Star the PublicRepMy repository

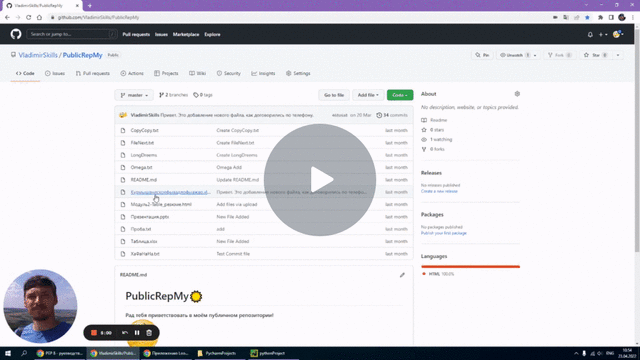coord(596,55)
